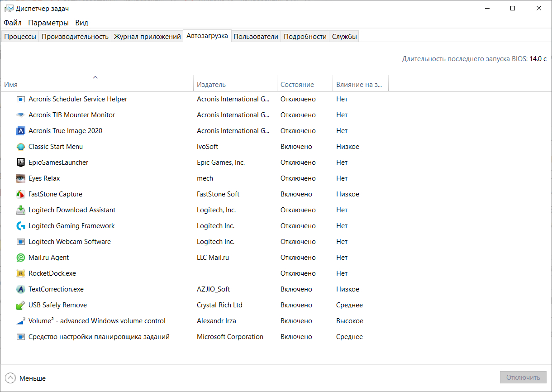Click the Acronis Scheduler Service Helper icon
Image resolution: width=552 pixels, height=392 pixels.
coord(20,99)
